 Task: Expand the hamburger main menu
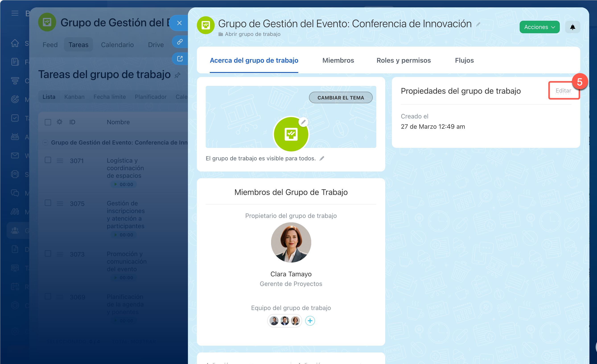pos(15,13)
